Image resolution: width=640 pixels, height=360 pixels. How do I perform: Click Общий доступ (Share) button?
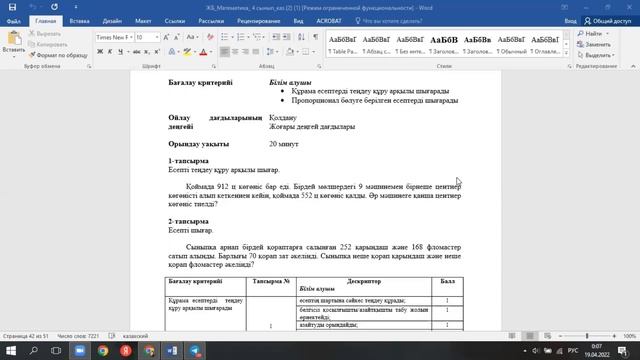[608, 21]
